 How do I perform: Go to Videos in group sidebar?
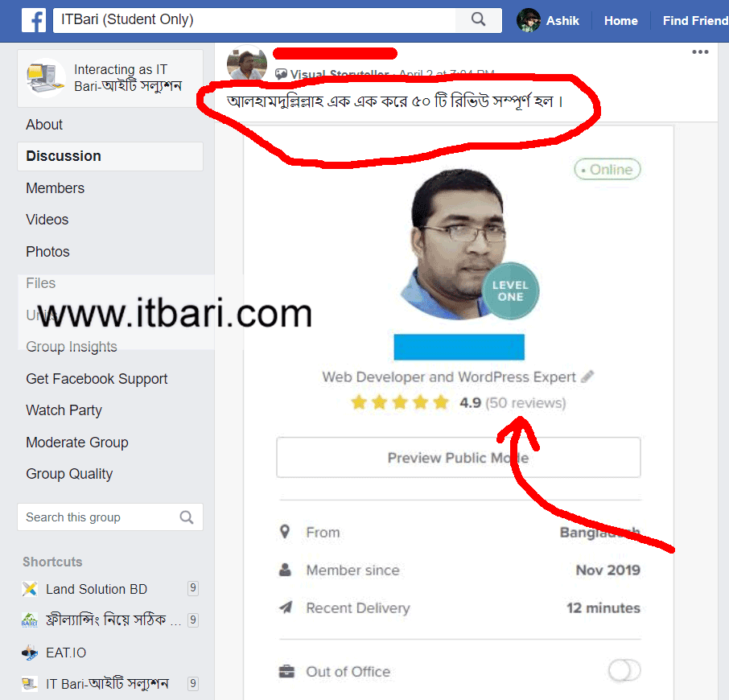click(x=47, y=220)
